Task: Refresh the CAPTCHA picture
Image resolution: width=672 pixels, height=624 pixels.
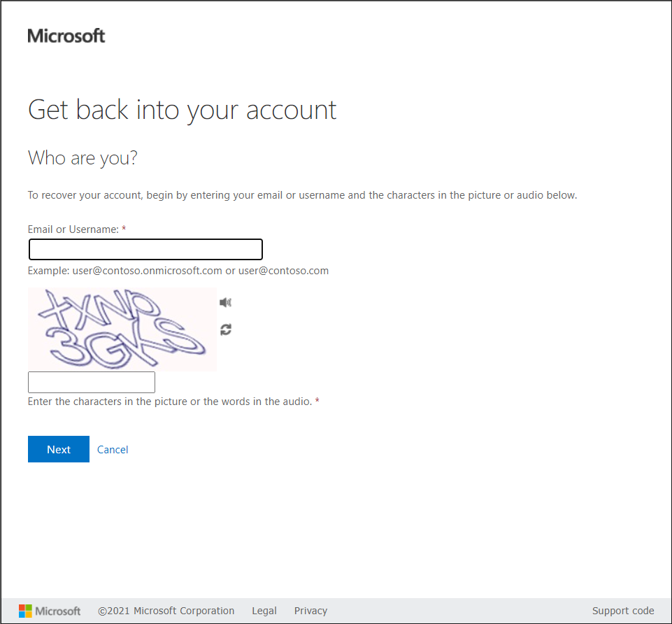Action: 226,329
